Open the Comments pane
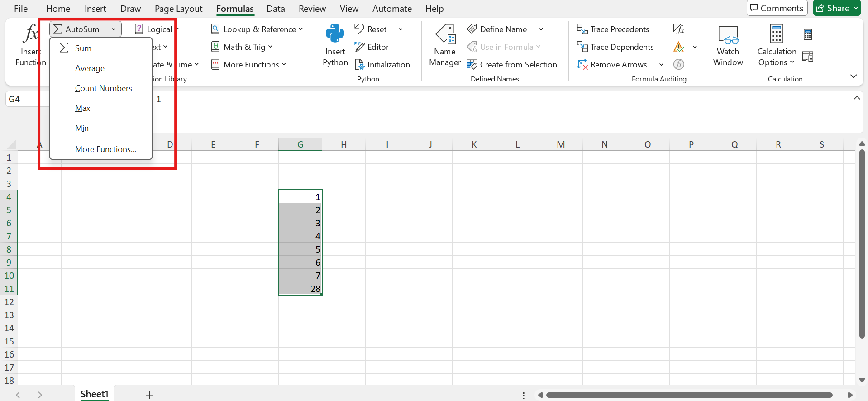 click(777, 8)
